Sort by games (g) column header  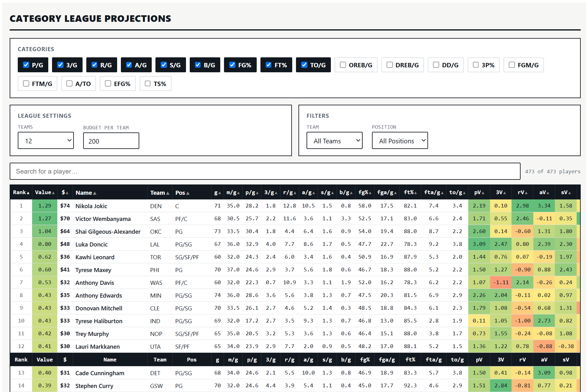[217, 193]
